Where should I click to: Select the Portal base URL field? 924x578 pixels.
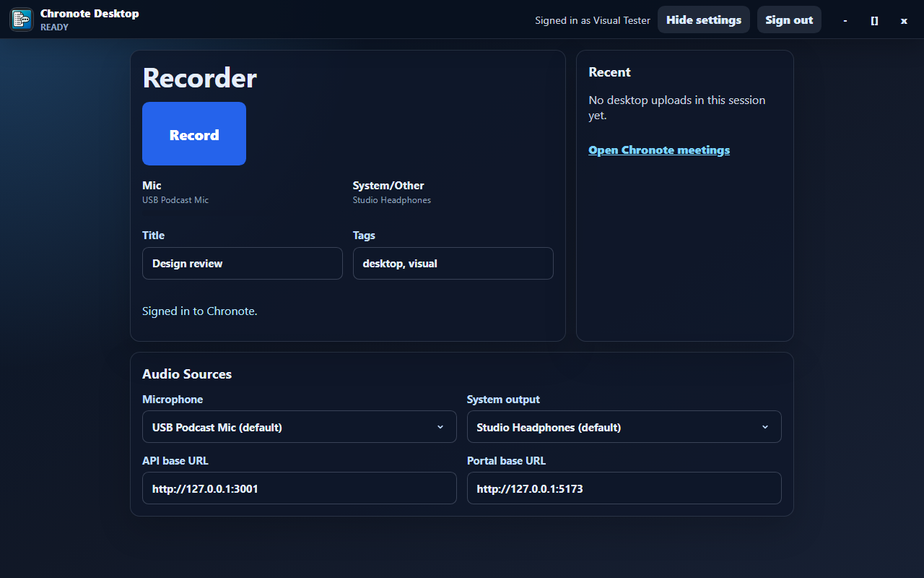pos(624,488)
